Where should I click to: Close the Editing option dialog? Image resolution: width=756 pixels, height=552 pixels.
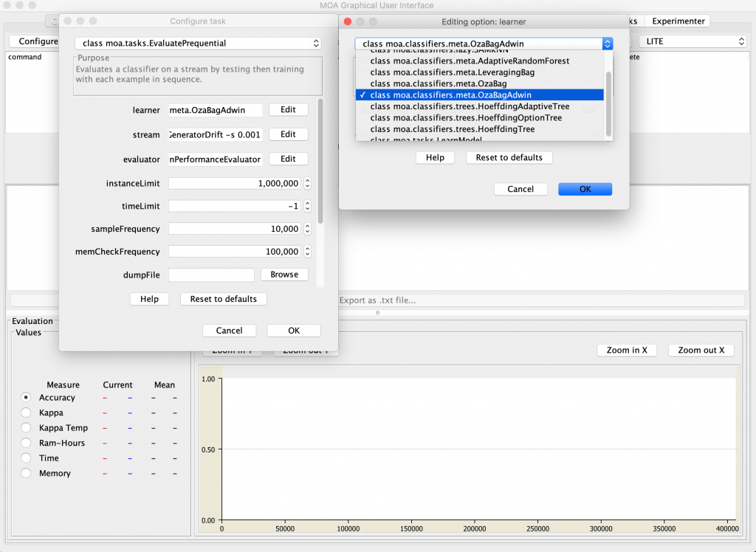(347, 21)
